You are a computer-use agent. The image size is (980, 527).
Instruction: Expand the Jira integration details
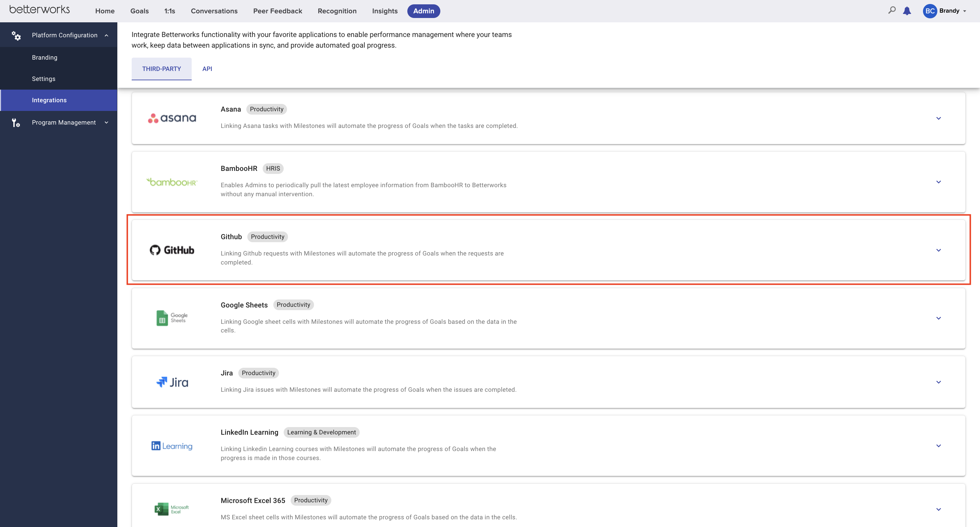click(x=939, y=382)
